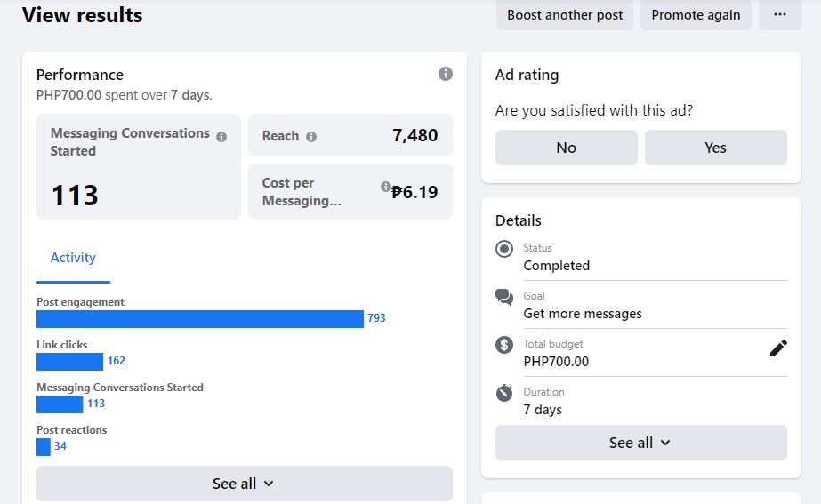Click Promote again button
The height and width of the screenshot is (504, 821).
tap(696, 15)
